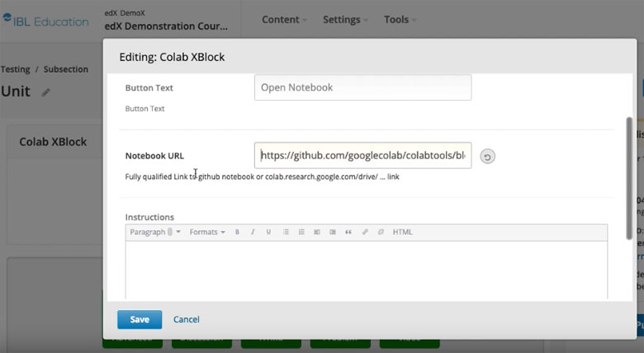
Task: Apply italic formatting in Instructions editor
Action: click(253, 233)
